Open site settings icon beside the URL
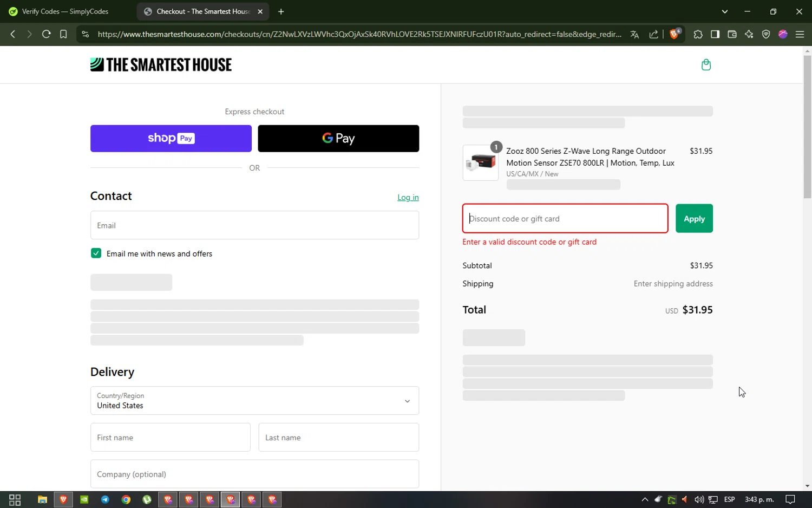Viewport: 812px width, 508px height. (x=85, y=34)
